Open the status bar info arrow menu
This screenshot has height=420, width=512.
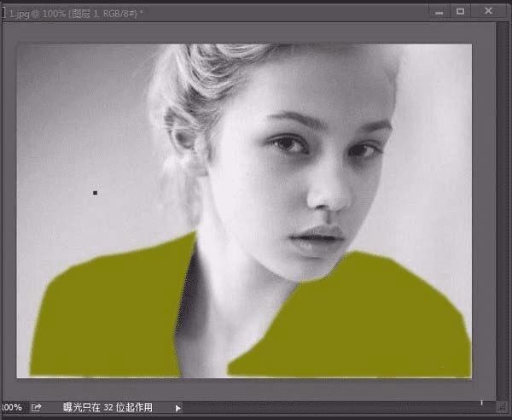(178, 408)
